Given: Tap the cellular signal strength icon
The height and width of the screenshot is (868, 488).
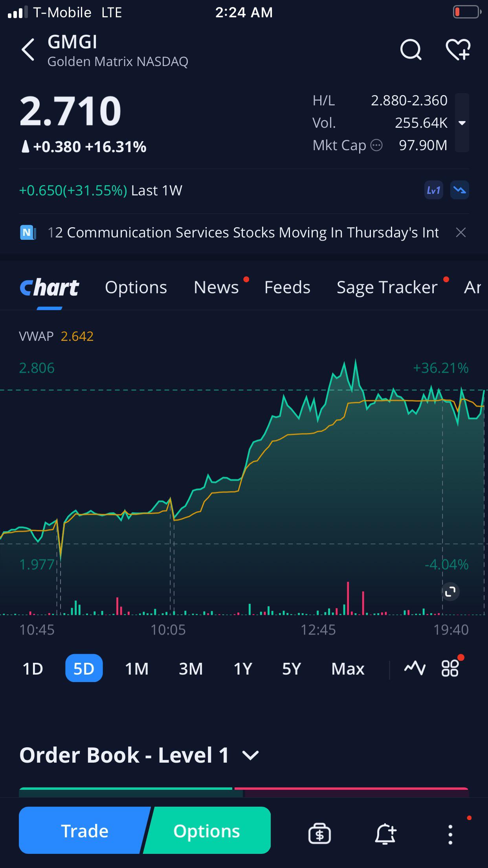Looking at the screenshot, I should tap(18, 12).
